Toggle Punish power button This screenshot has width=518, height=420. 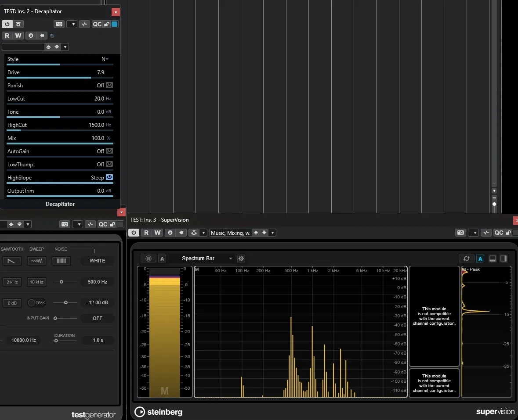point(109,85)
